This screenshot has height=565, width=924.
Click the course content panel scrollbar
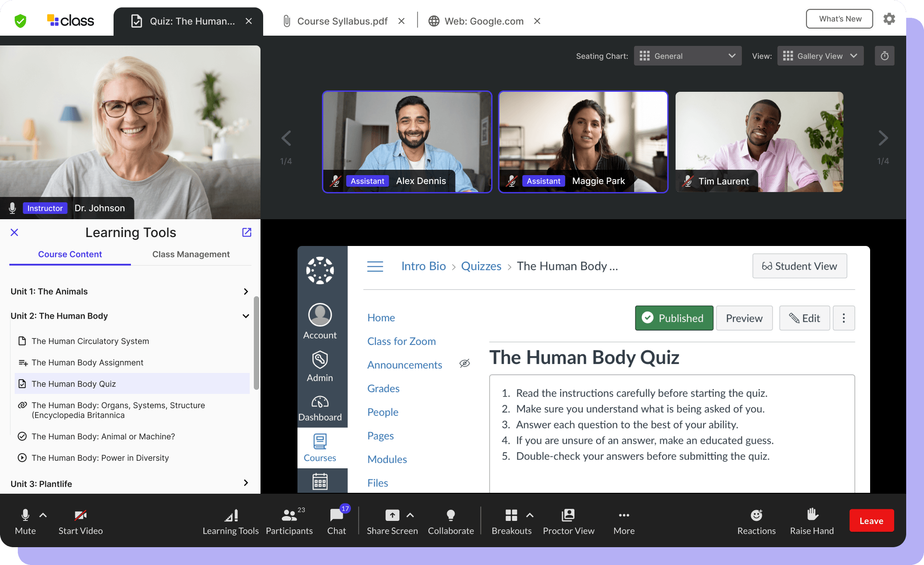256,343
